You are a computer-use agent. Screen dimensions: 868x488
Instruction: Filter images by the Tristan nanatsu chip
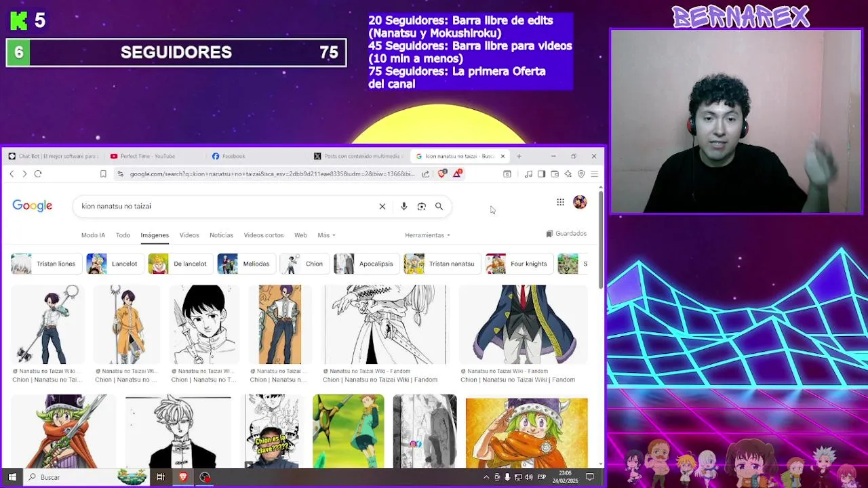441,264
